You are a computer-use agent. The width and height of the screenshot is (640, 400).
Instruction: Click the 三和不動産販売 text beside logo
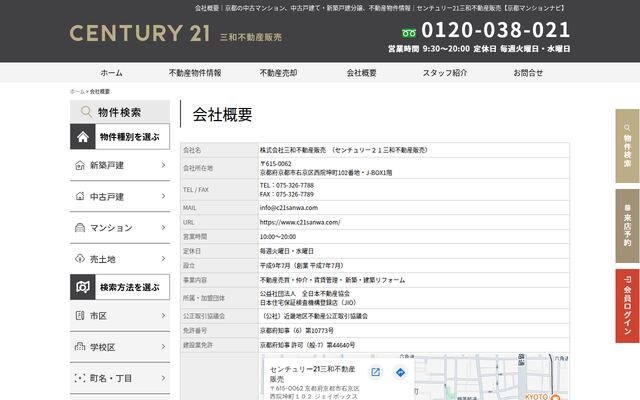(x=251, y=37)
